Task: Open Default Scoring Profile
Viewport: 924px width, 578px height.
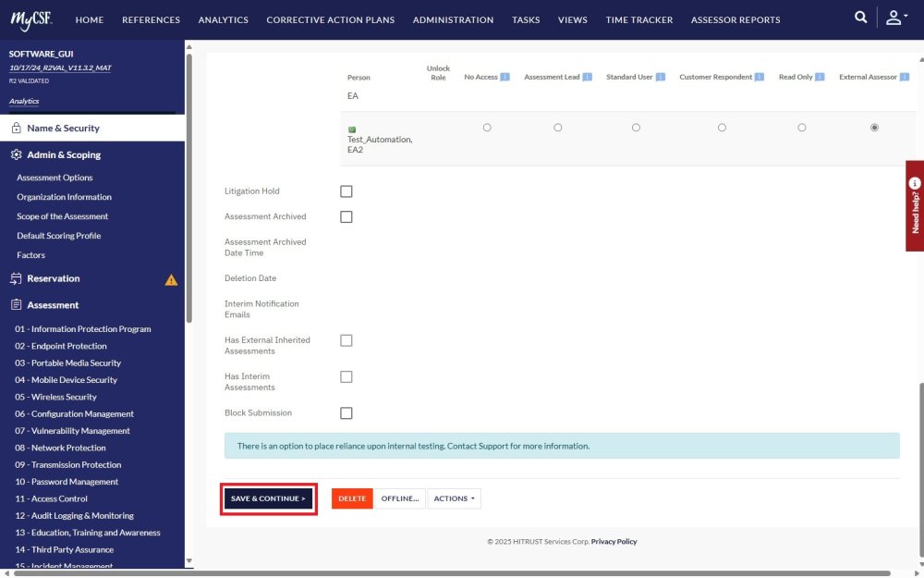Action: 59,236
